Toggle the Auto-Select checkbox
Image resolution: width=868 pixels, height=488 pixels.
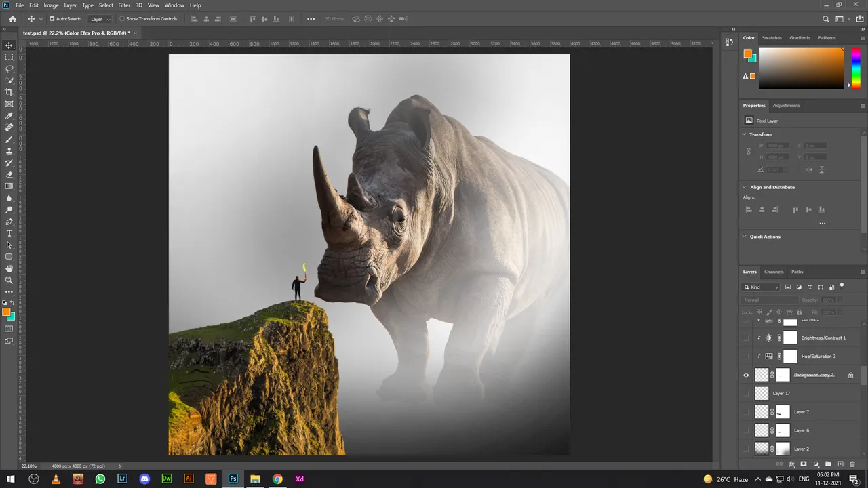click(x=52, y=19)
